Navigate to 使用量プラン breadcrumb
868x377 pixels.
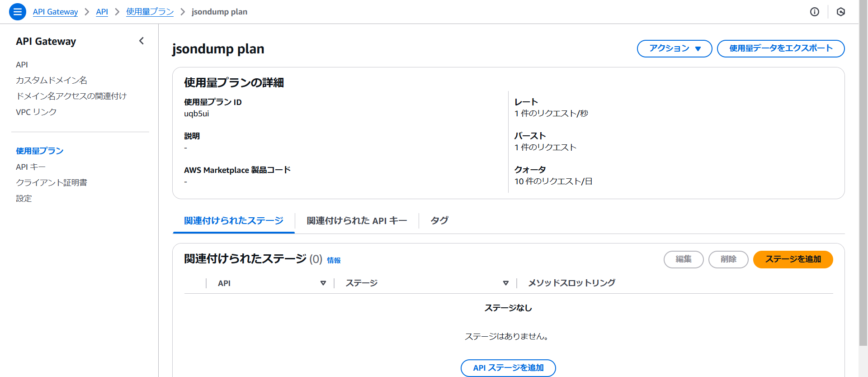pyautogui.click(x=150, y=12)
